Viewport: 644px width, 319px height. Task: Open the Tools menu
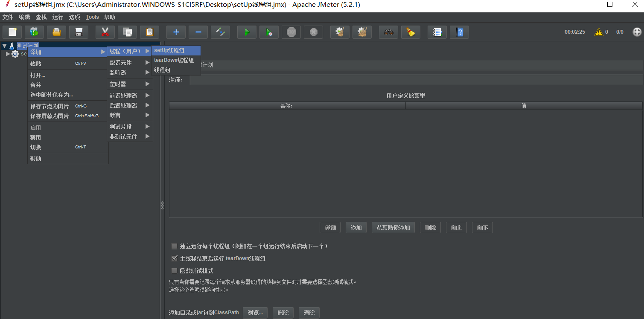(x=92, y=17)
